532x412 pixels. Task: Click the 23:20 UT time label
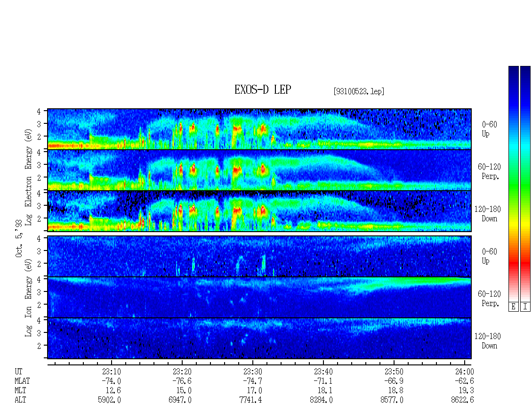point(182,372)
